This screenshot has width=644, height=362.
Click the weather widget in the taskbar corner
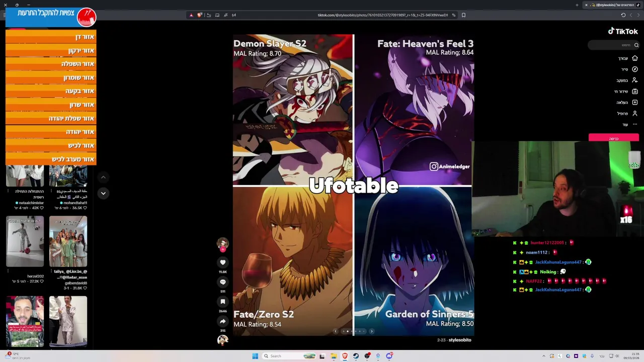[18, 355]
